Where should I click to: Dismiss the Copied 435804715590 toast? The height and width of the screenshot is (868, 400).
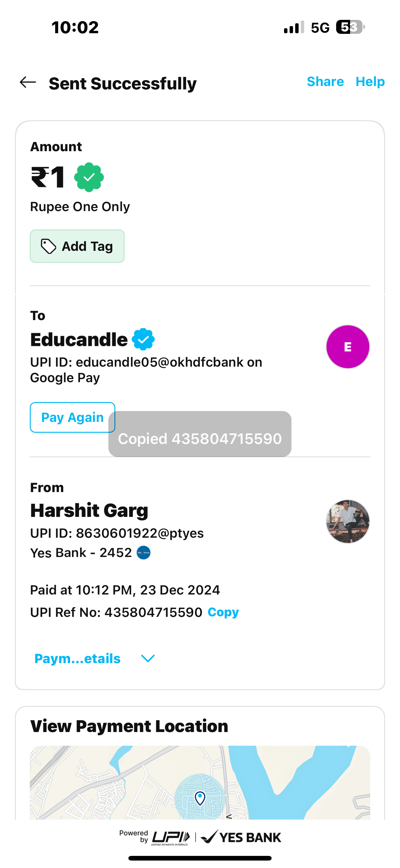coord(200,434)
